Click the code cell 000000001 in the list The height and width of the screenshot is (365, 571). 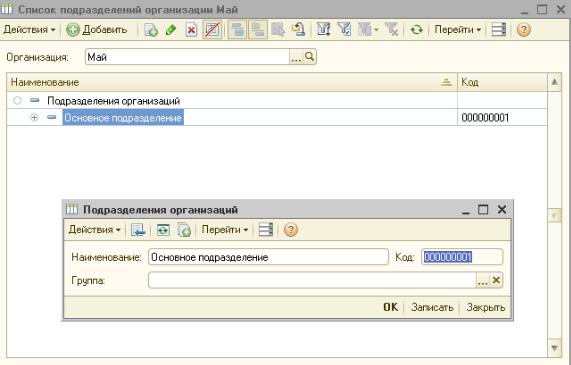pos(502,117)
